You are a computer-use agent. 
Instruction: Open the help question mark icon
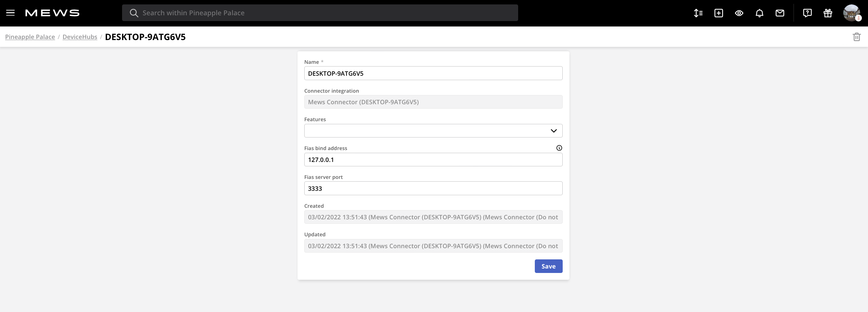coord(807,13)
